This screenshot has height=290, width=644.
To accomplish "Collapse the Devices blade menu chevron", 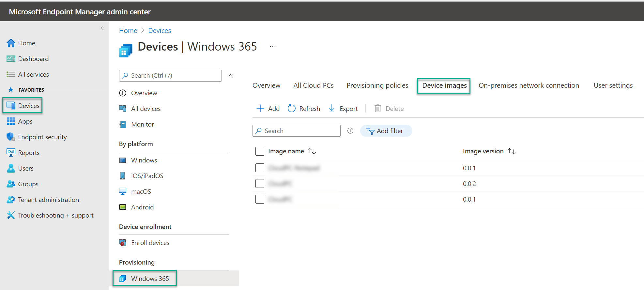I will click(231, 76).
